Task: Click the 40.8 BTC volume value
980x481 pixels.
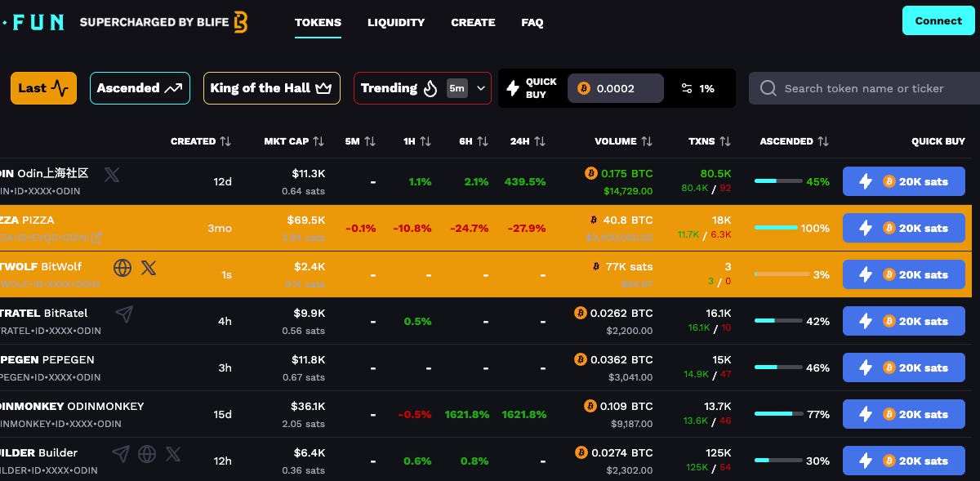Action: tap(629, 220)
